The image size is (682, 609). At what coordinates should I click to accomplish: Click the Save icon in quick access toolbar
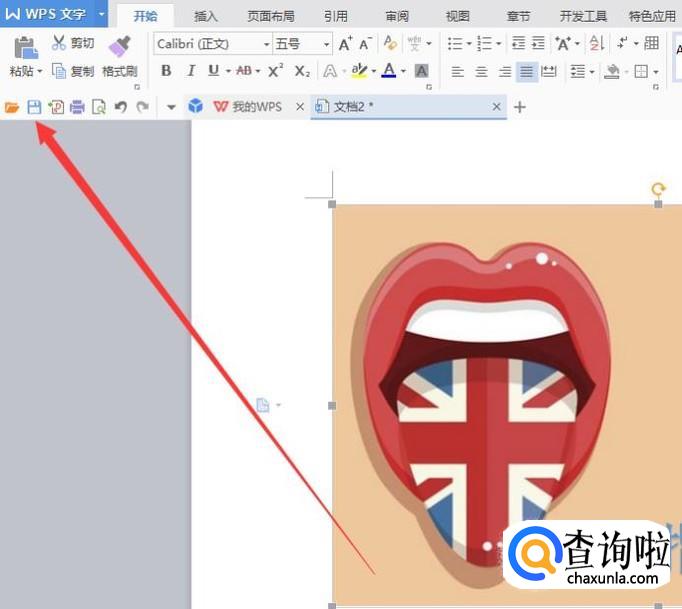point(34,107)
